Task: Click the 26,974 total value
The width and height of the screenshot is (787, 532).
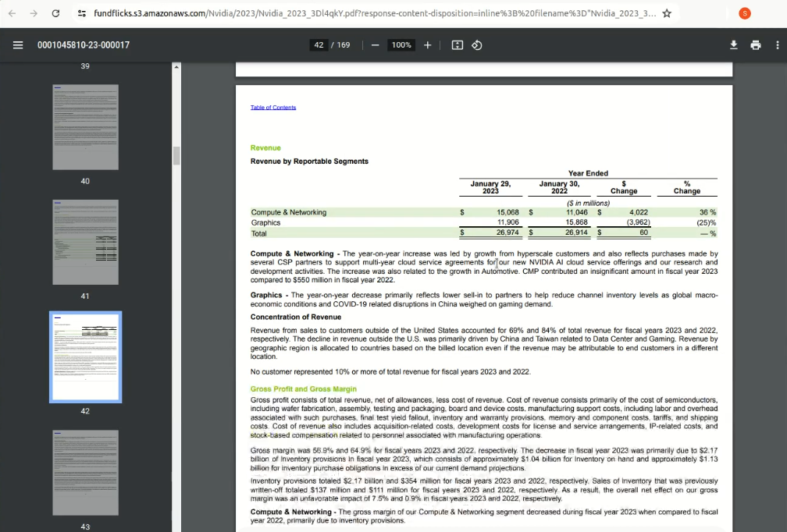Action: (x=507, y=232)
